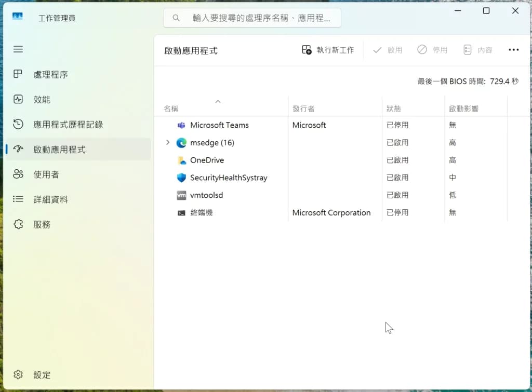Open the more options ellipsis menu
Screen dimensions: 532x392
click(514, 50)
